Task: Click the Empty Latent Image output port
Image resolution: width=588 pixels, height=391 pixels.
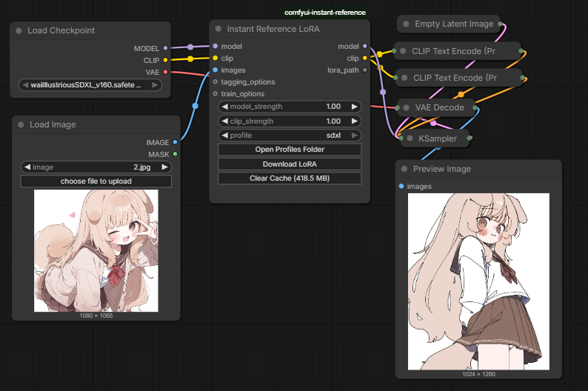Action: tap(501, 24)
